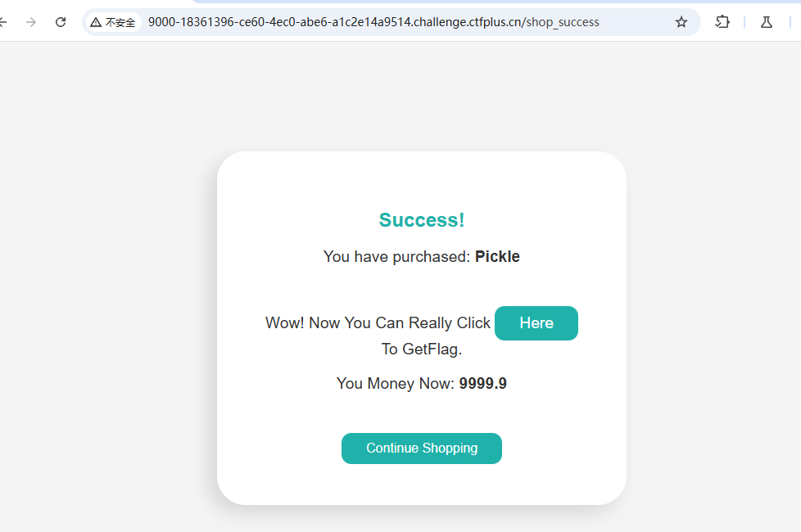Reload the current page
801x532 pixels.
click(61, 22)
